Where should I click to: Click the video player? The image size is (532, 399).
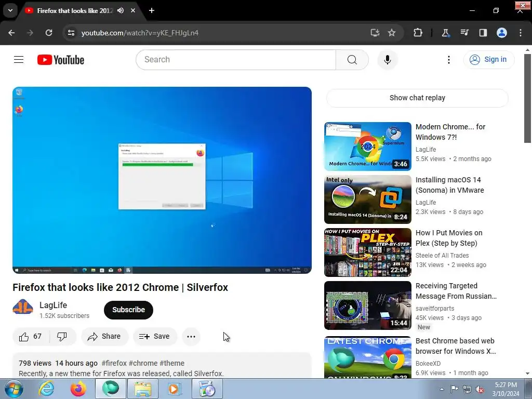point(162,180)
